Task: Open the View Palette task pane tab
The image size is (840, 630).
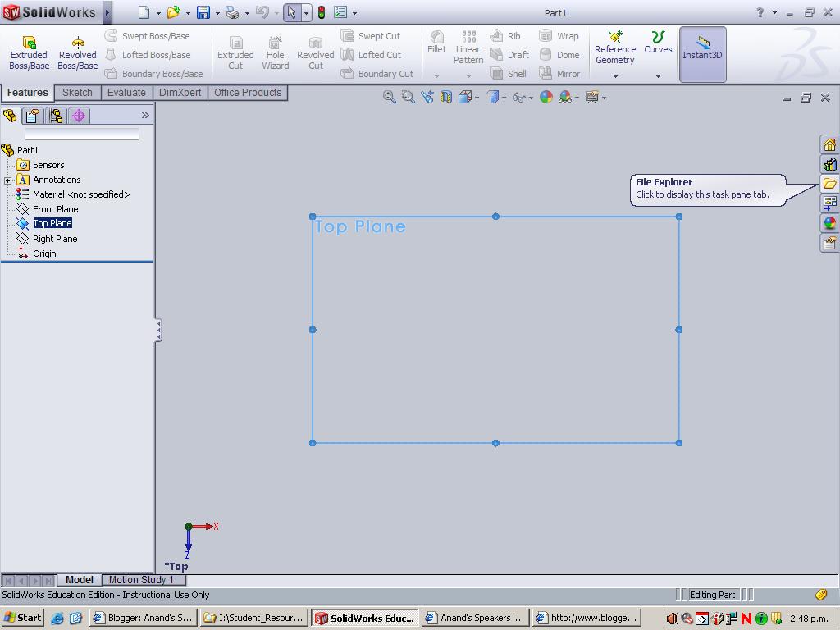Action: click(830, 203)
